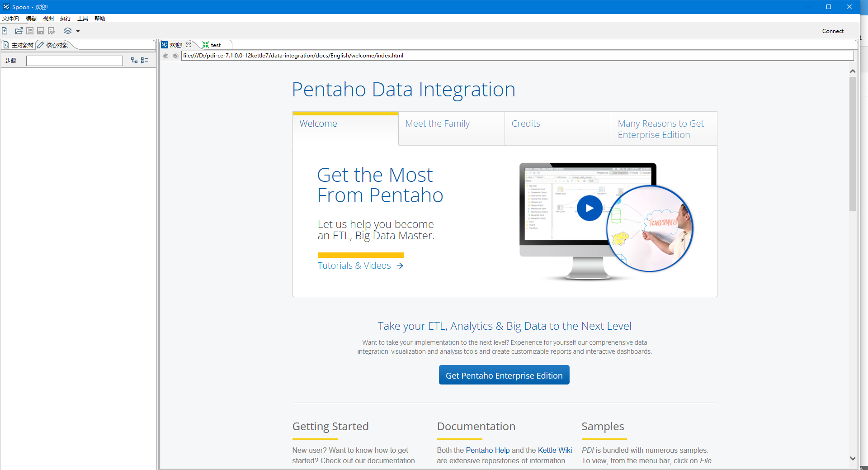The width and height of the screenshot is (868, 470).
Task: Open the Meet the Family tab
Action: coord(452,128)
